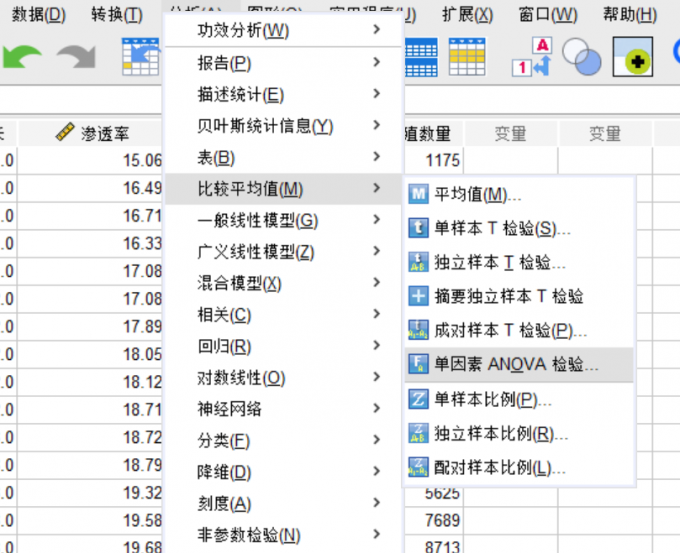
Task: Expand 对数线性(O) submenu
Action: [283, 377]
